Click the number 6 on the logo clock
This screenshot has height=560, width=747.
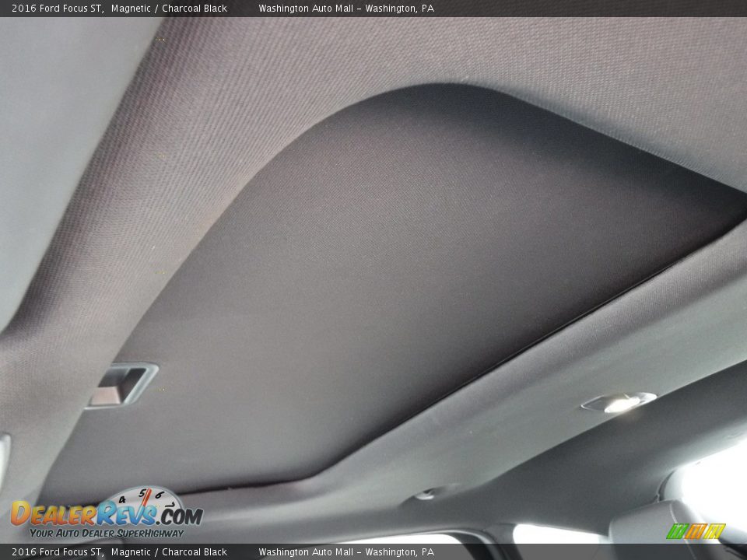tap(160, 494)
